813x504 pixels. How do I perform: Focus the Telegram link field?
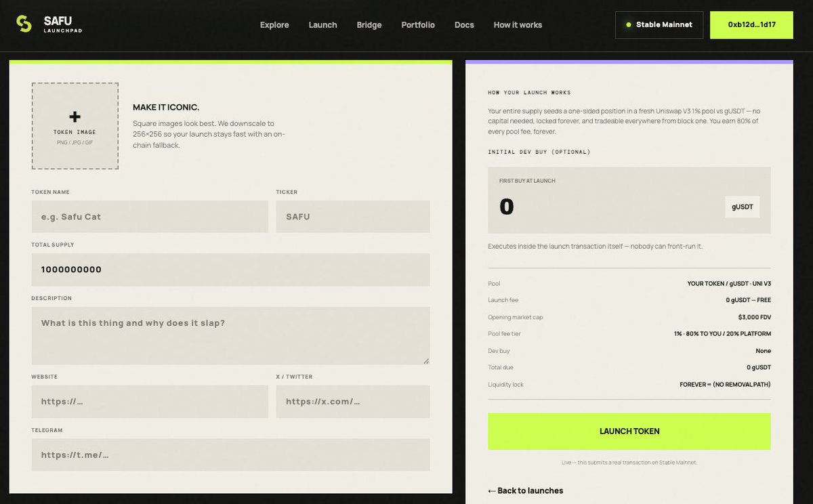click(230, 455)
